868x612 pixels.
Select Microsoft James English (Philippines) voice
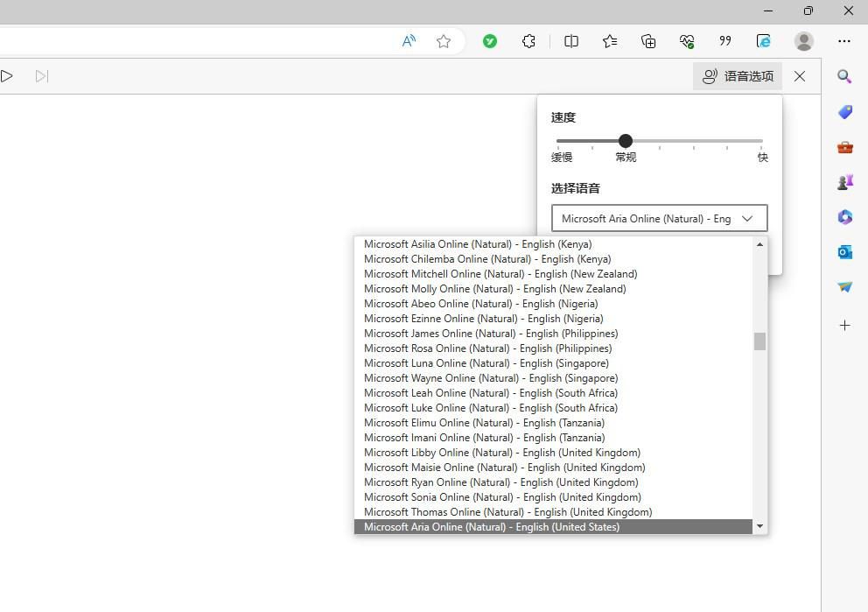[x=553, y=334]
